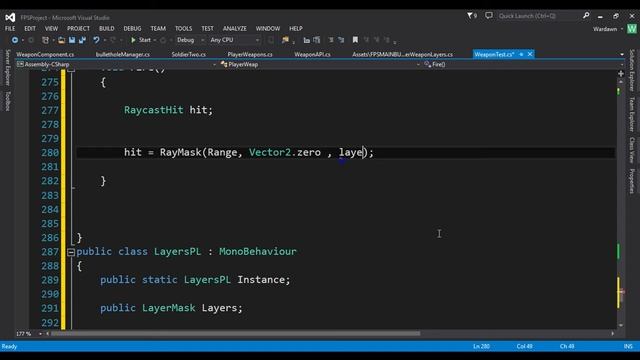640x360 pixels.
Task: Open the PROJECT menu
Action: coord(78,29)
